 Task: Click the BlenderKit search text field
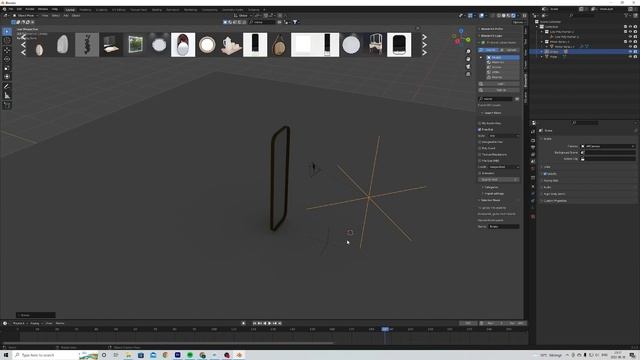click(x=496, y=99)
